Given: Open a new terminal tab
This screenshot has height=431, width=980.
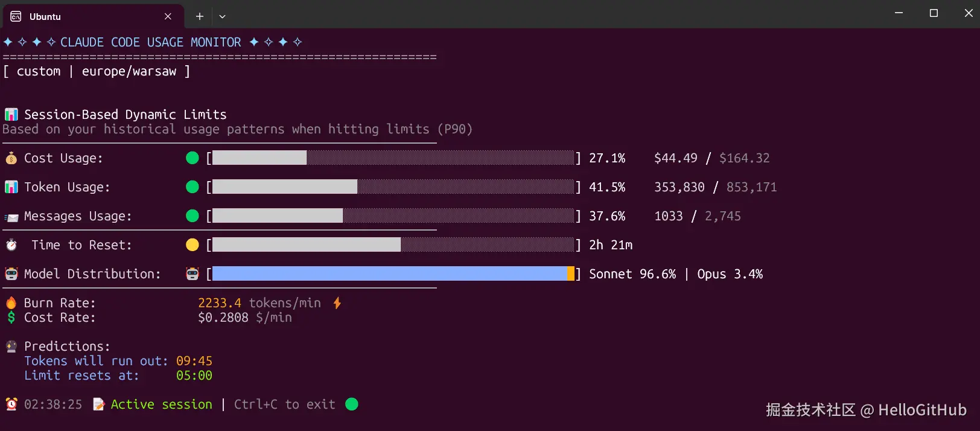Looking at the screenshot, I should (200, 16).
